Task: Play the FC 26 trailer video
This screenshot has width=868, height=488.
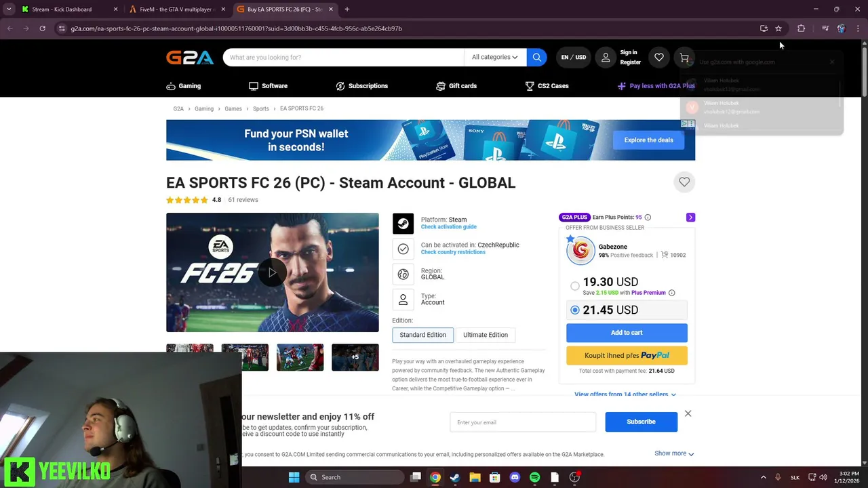Action: [272, 272]
